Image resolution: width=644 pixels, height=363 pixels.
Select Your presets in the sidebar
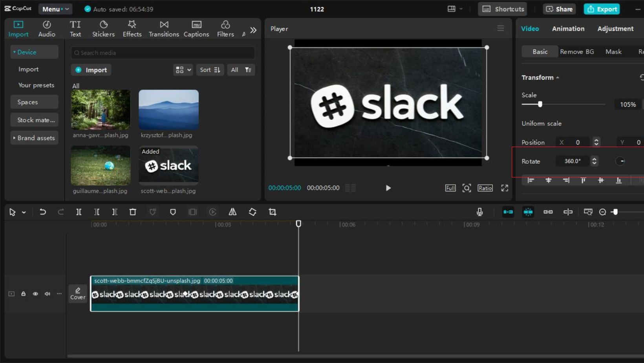[36, 85]
